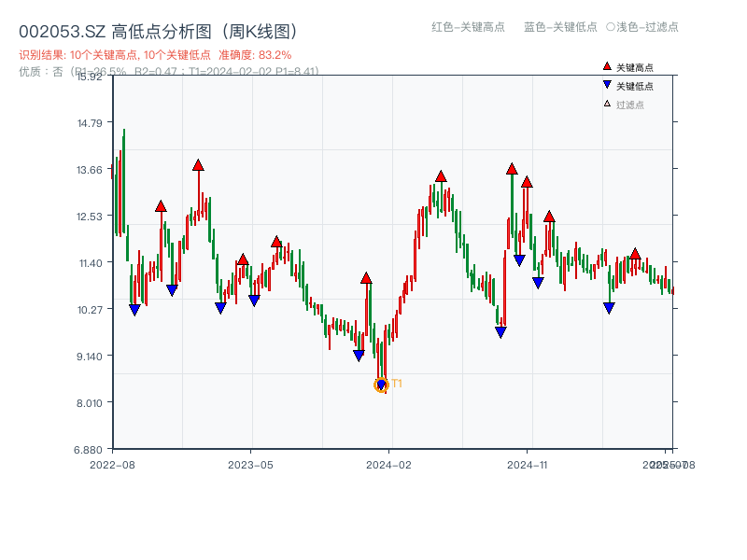This screenshot has width=747, height=560.
Task: Click the orange T1 label
Action: click(397, 384)
